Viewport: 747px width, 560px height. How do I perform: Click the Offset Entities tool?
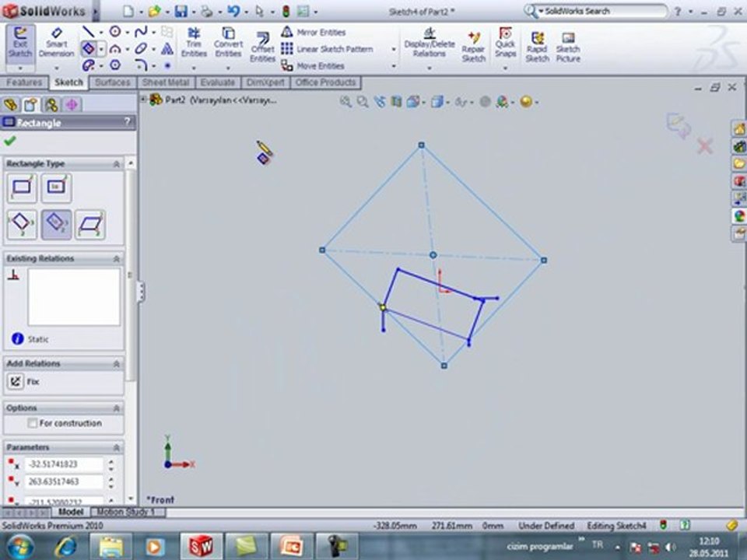point(262,47)
